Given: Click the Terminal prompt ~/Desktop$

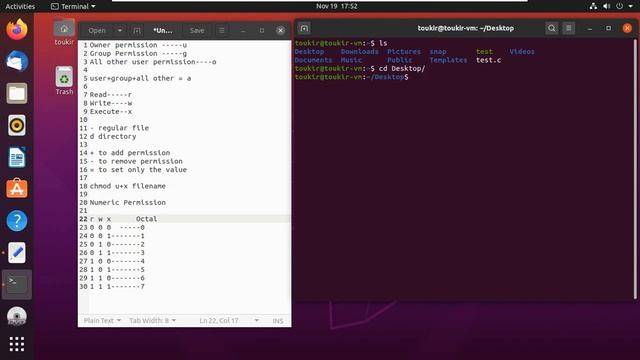Looking at the screenshot, I should pyautogui.click(x=351, y=77).
